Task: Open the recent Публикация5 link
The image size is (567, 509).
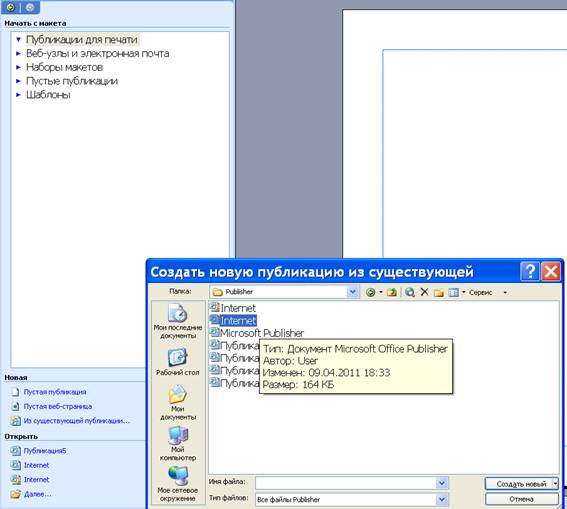Action: coord(45,451)
